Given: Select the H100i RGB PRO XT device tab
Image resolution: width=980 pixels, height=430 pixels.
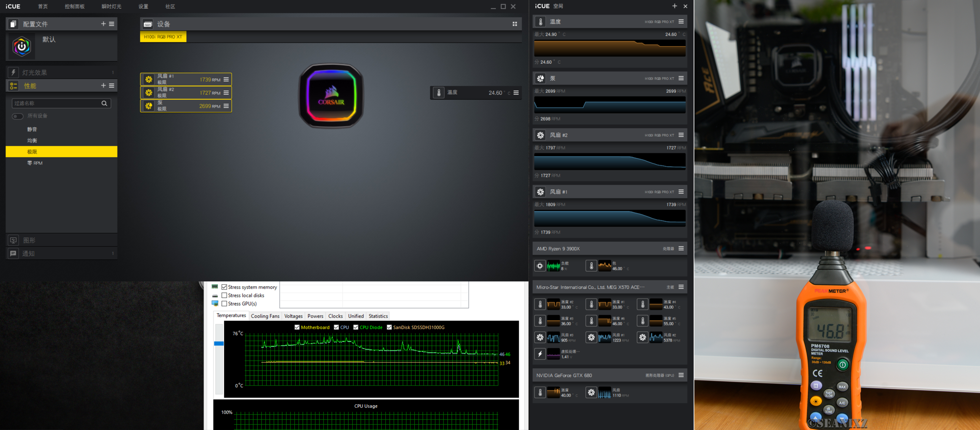Looking at the screenshot, I should [163, 37].
